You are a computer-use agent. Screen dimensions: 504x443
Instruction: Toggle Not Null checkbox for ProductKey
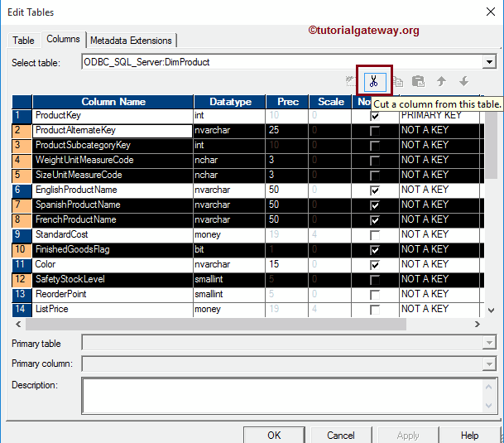click(x=375, y=116)
